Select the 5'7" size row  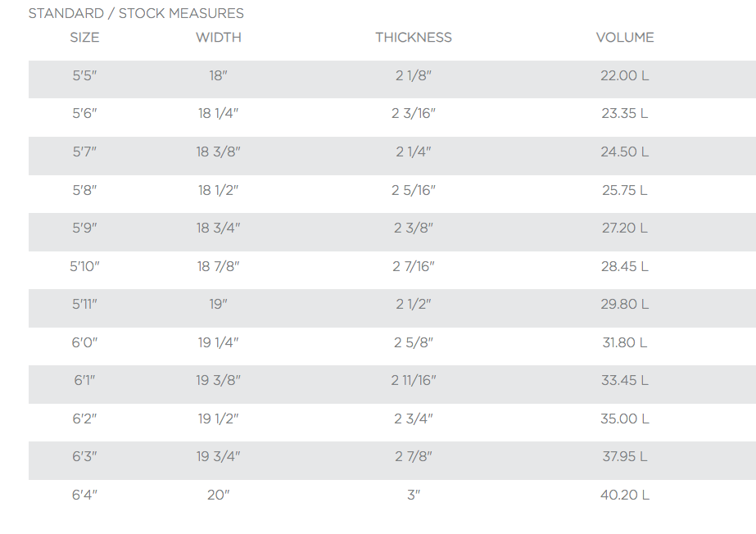(x=84, y=152)
